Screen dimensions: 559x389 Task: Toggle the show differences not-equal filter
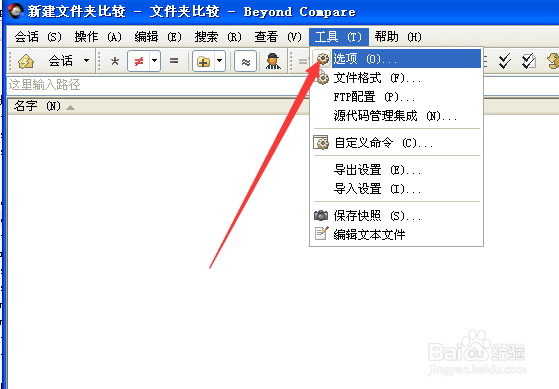pyautogui.click(x=139, y=61)
